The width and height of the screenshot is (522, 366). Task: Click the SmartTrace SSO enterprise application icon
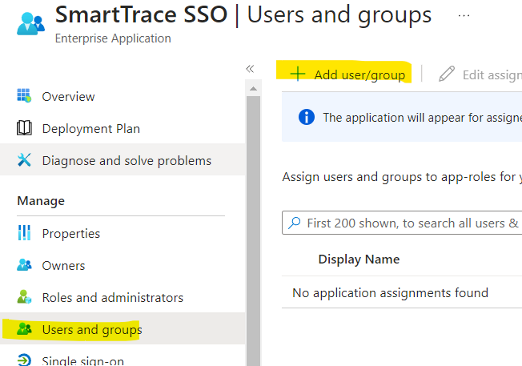(x=31, y=24)
